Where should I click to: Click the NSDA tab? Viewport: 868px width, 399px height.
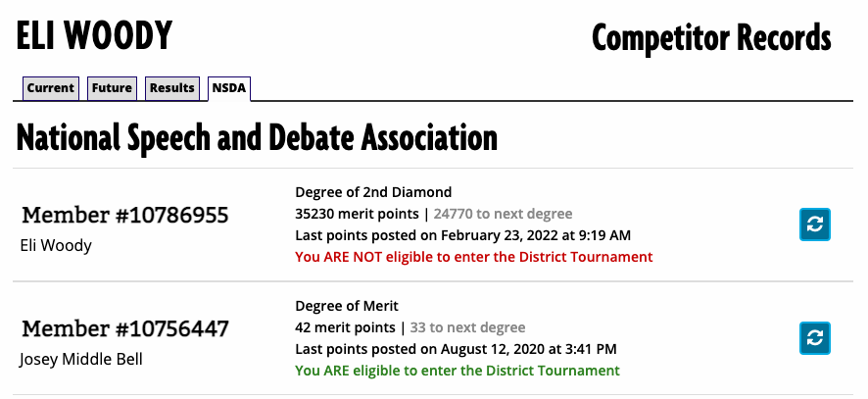click(229, 88)
